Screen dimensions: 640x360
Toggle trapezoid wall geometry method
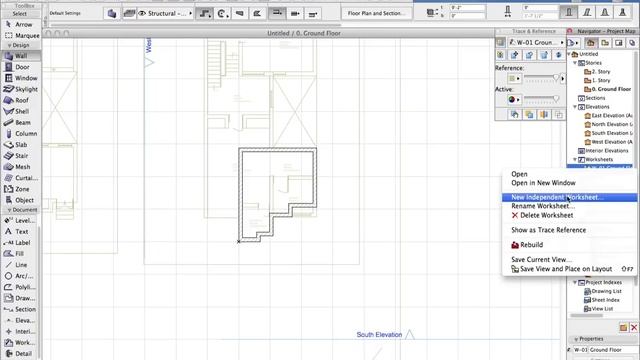click(240, 13)
